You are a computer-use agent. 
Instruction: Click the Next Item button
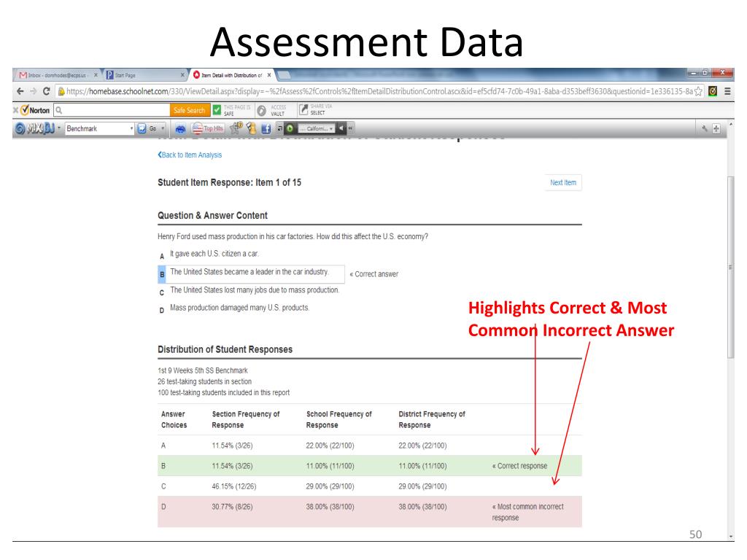562,182
